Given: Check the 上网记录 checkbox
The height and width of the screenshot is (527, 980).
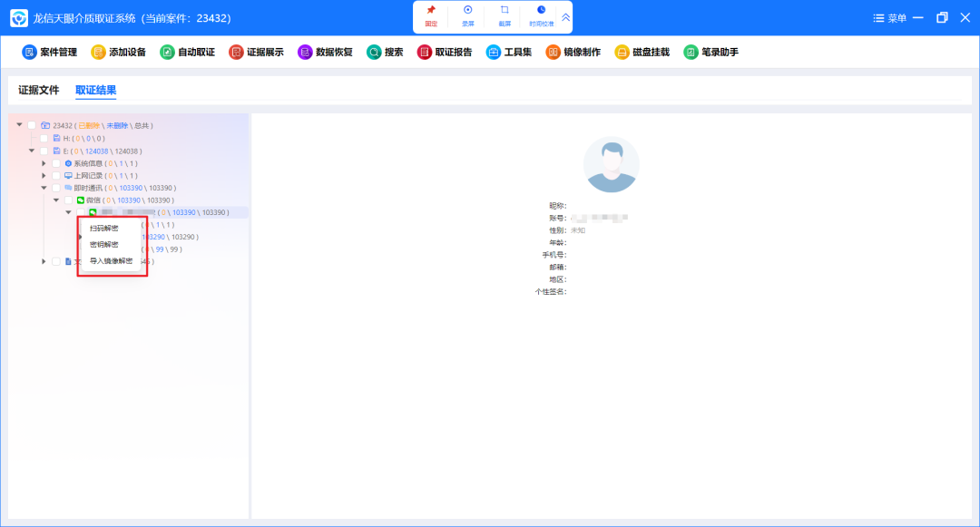Looking at the screenshot, I should pyautogui.click(x=56, y=175).
